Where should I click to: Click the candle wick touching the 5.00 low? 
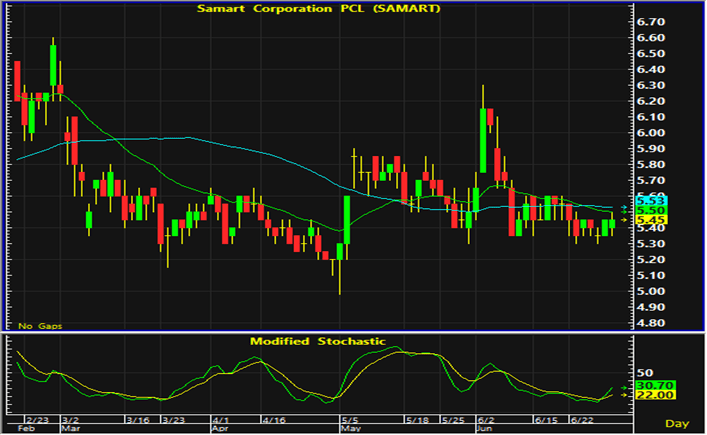(340, 277)
